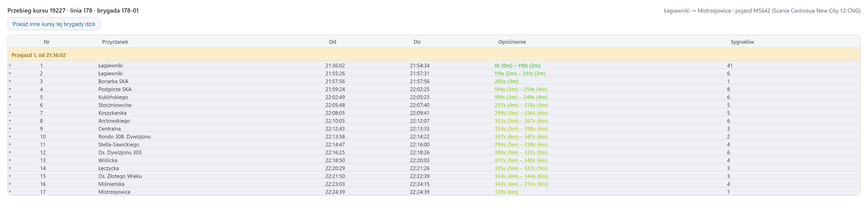The width and height of the screenshot is (868, 210).
Task: Expand the Wiślicka stop row
Action: (10, 160)
